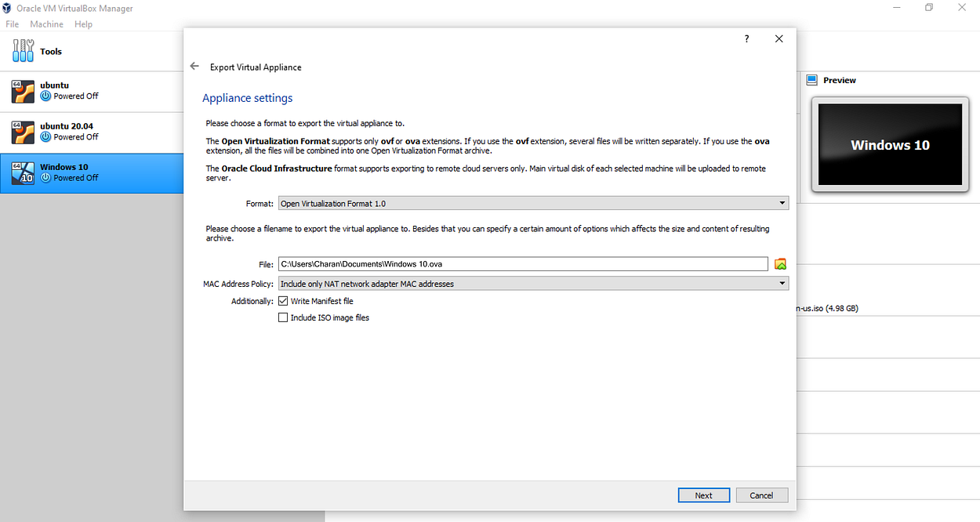Open the Help menu
This screenshot has width=980, height=522.
[x=83, y=24]
